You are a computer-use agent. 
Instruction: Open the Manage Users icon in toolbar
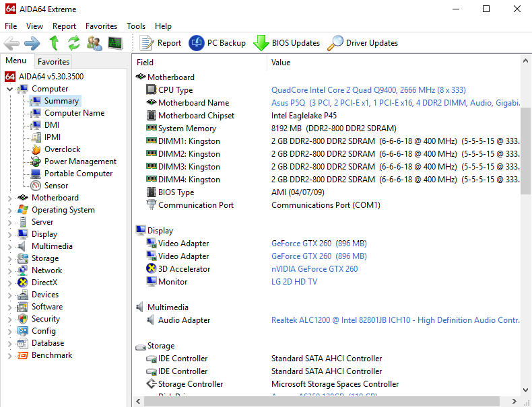[94, 43]
